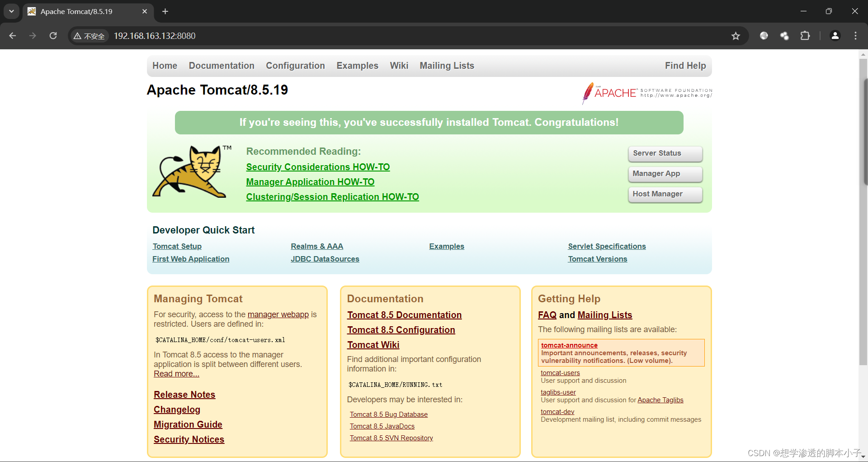This screenshot has height=462, width=868.
Task: Click the scrollbar down arrow
Action: (x=863, y=457)
